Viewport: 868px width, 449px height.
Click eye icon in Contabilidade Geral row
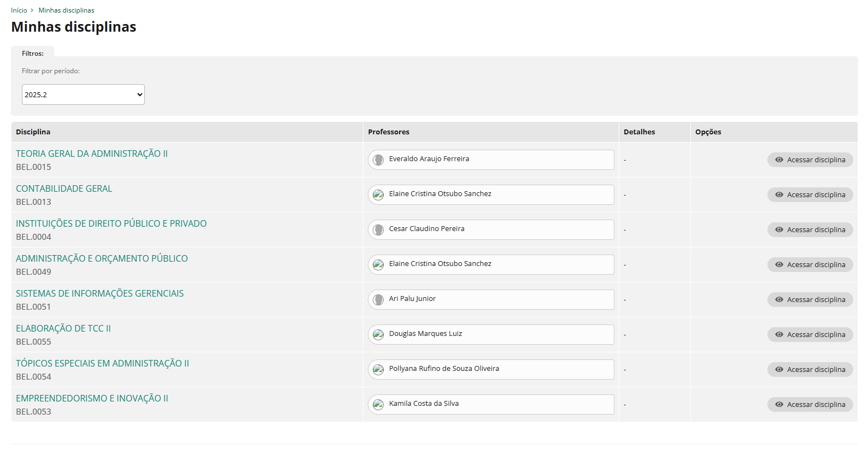[779, 195]
